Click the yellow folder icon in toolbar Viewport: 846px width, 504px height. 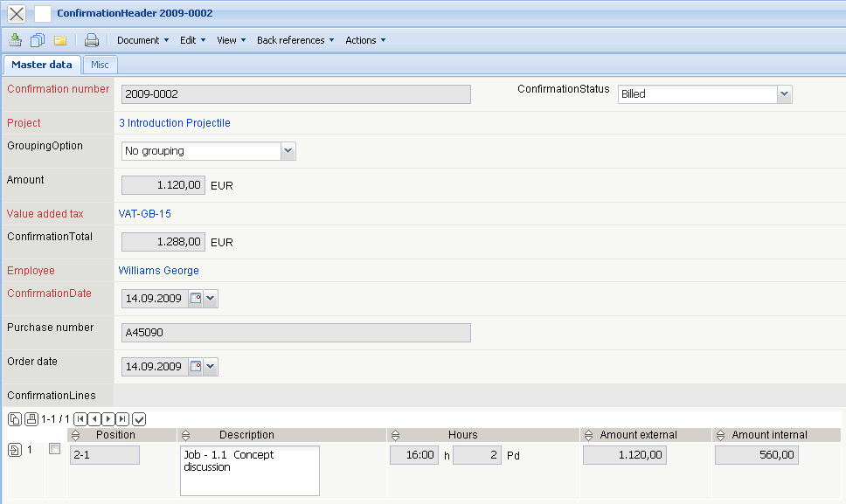[x=60, y=40]
